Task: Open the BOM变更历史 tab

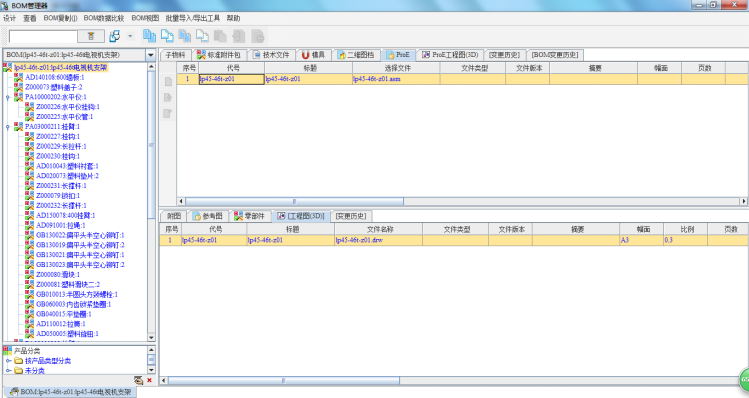Action: (x=555, y=55)
